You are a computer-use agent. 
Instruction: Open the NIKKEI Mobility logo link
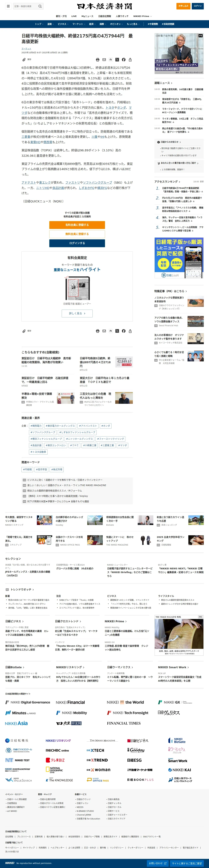click(x=71, y=713)
